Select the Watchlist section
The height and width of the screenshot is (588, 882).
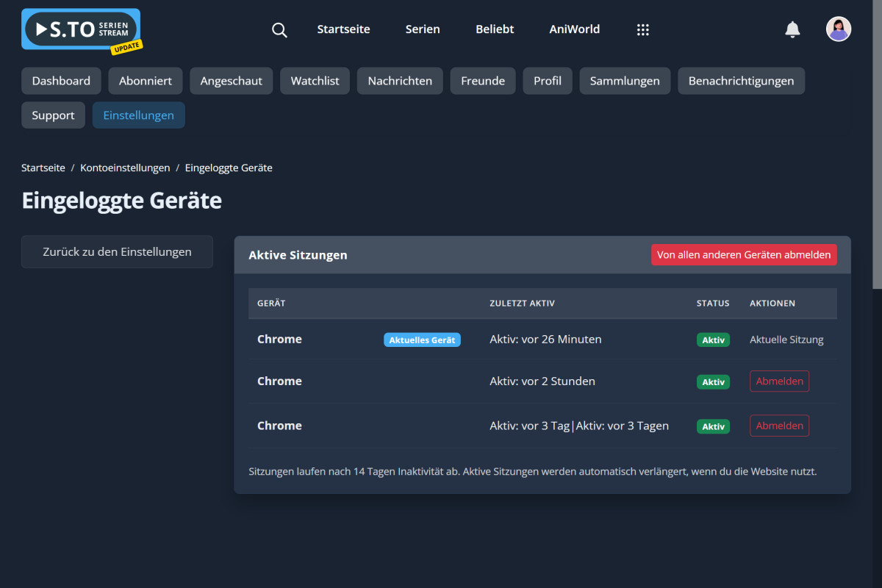[315, 80]
